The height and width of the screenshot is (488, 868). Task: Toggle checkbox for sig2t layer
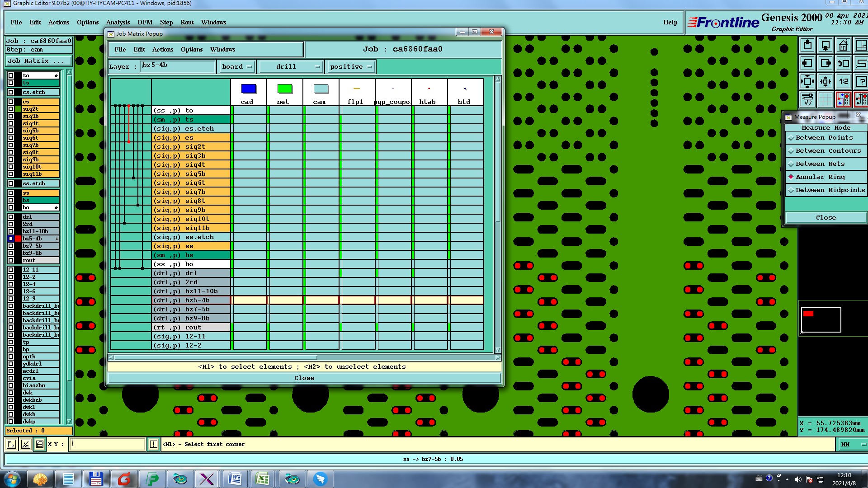coord(11,109)
